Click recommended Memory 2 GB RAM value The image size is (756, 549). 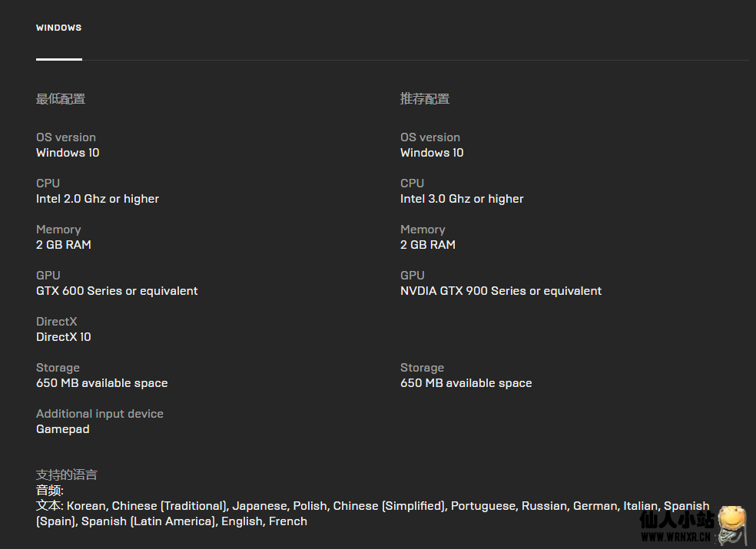428,245
